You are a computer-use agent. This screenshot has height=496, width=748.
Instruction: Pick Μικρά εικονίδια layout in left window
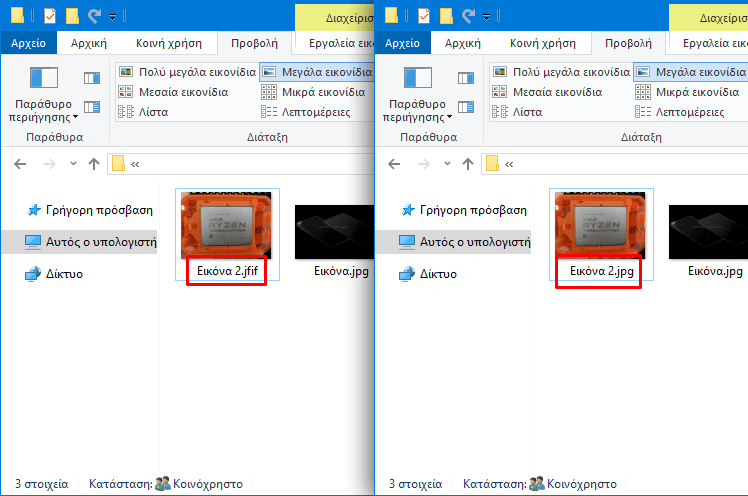point(313,92)
